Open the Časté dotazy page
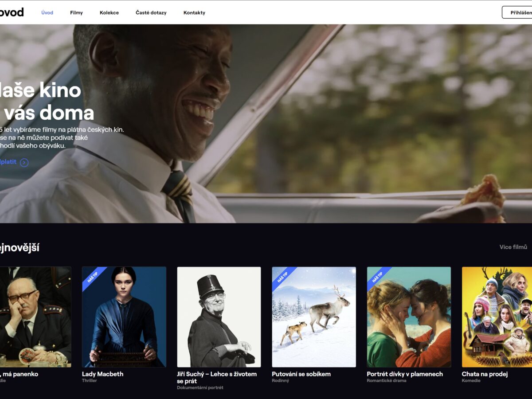Viewport: 532px width, 399px height. pyautogui.click(x=151, y=12)
